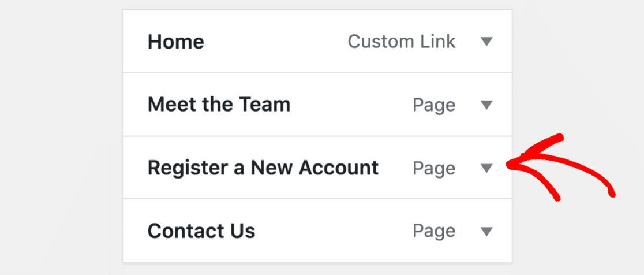Select the Home menu item title
Image resolution: width=644 pixels, height=275 pixels.
[x=175, y=42]
